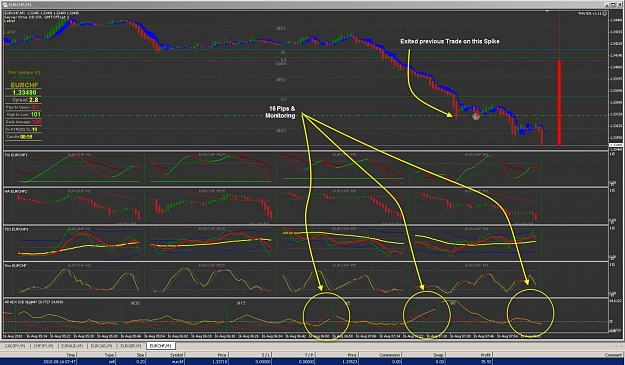Click the Daily Average readout
Viewport: 625px width, 365px height.
click(24, 122)
